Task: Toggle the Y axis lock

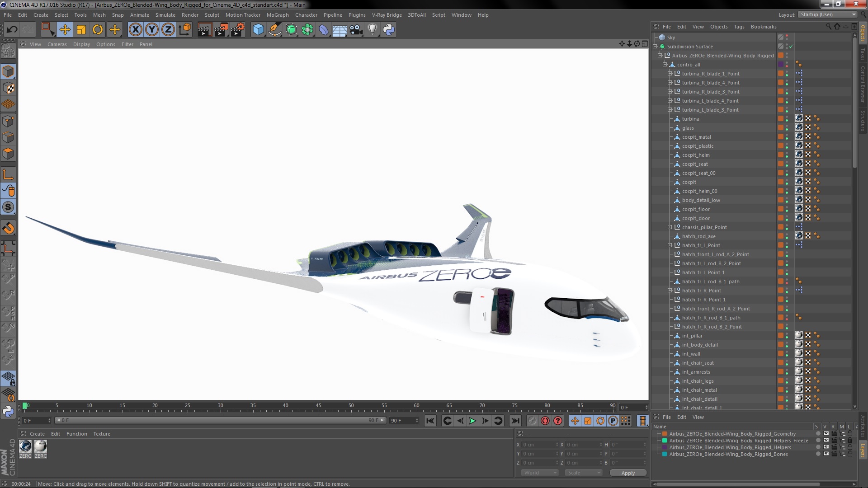Action: tap(152, 30)
